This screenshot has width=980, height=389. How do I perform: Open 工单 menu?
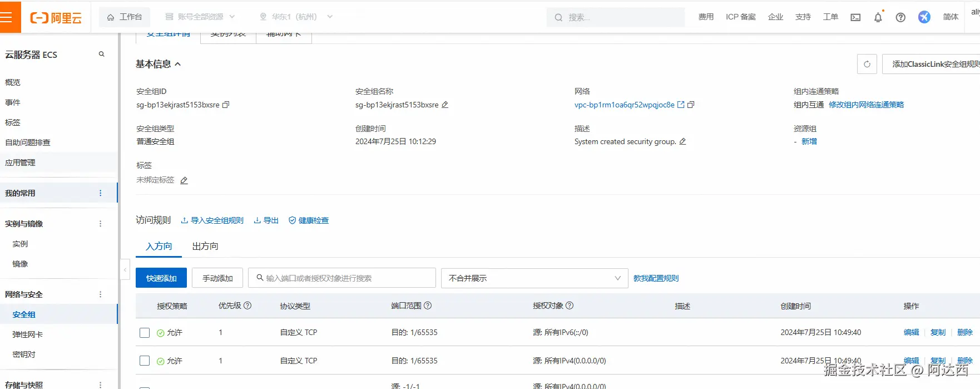(830, 17)
